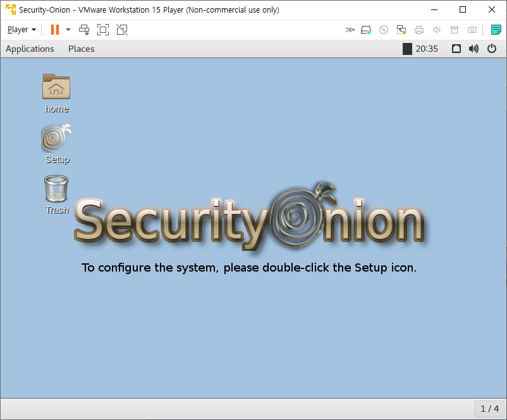Toggle Unity mode icon
Screen dimensions: 507x420
(122, 30)
